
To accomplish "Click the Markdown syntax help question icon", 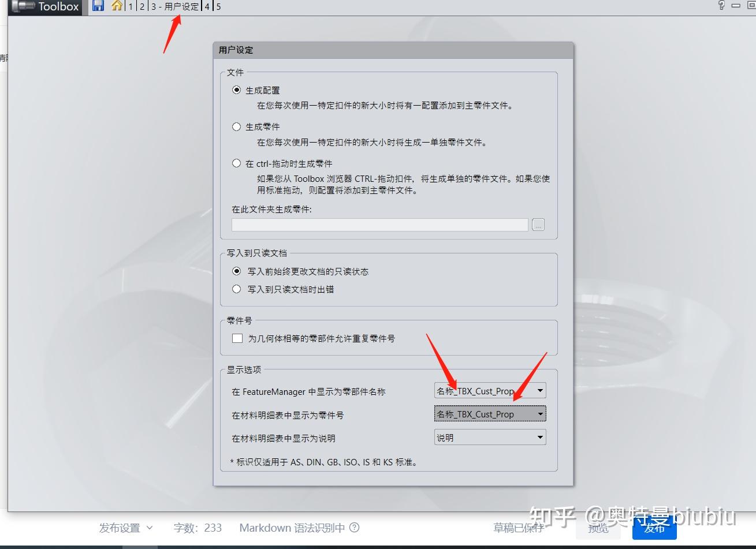I will pos(354,528).
